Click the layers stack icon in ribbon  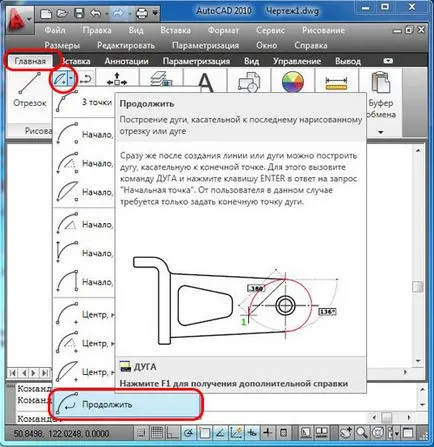click(x=161, y=79)
